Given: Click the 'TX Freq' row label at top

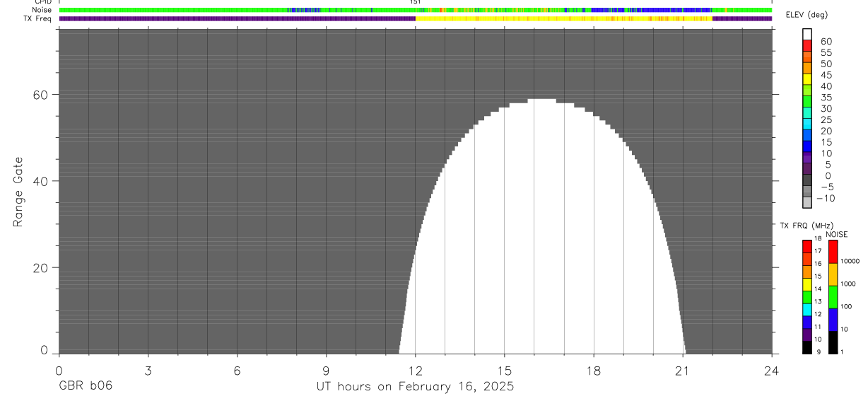Looking at the screenshot, I should pyautogui.click(x=37, y=18).
